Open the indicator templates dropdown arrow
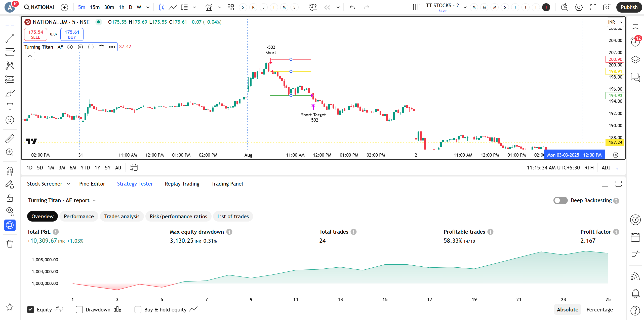 pos(219,7)
